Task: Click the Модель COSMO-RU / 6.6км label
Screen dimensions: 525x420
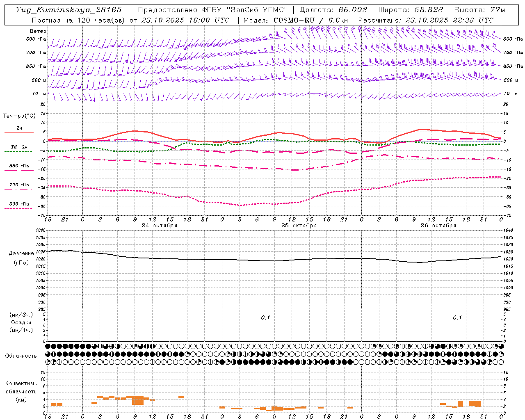Action: pos(296,20)
